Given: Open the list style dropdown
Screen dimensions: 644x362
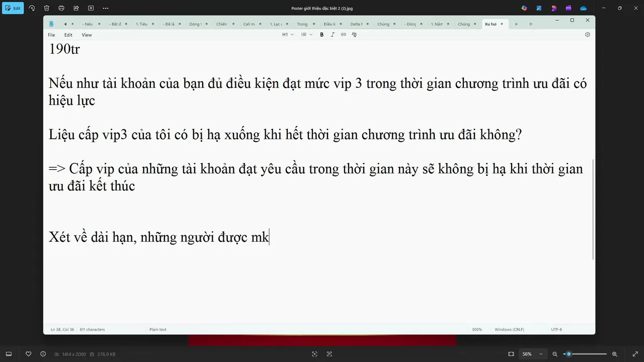Looking at the screenshot, I should tap(306, 35).
